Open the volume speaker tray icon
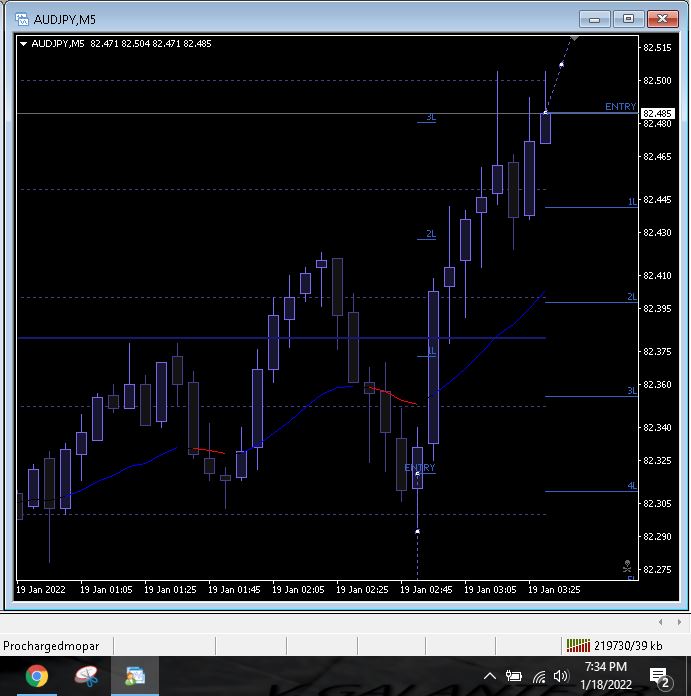The width and height of the screenshot is (691, 696). (x=561, y=676)
